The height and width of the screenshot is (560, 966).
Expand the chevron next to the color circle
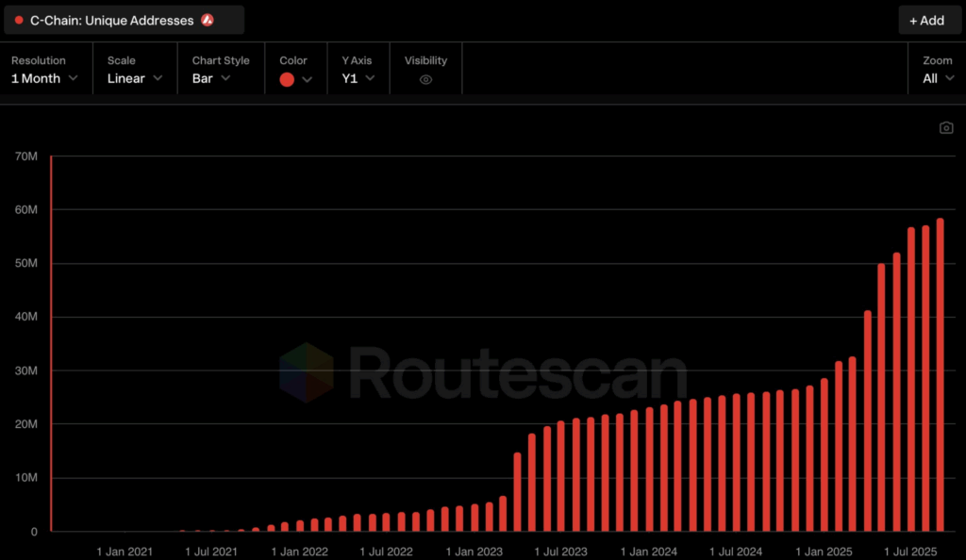coord(307,79)
